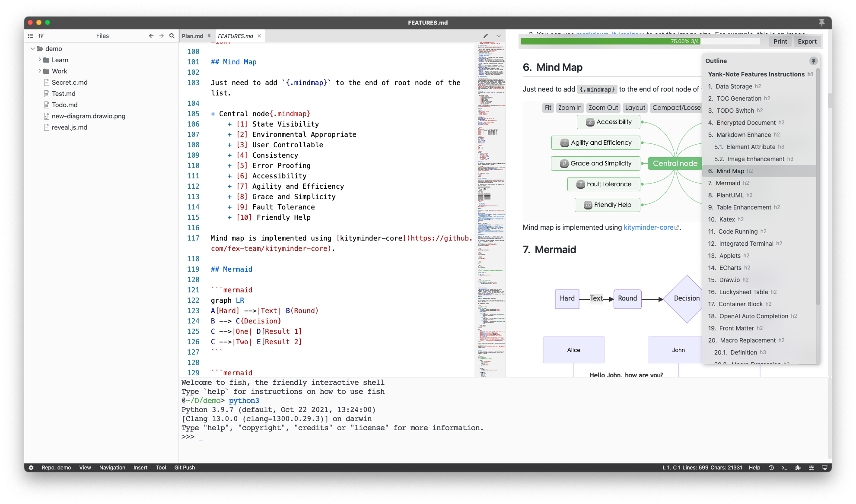Click the Print button
The width and height of the screenshot is (856, 504).
[x=780, y=41]
